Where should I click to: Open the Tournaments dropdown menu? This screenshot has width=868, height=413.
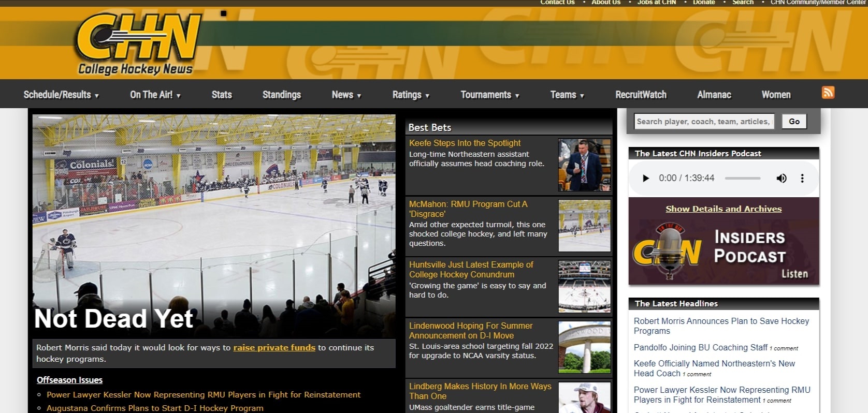(490, 95)
